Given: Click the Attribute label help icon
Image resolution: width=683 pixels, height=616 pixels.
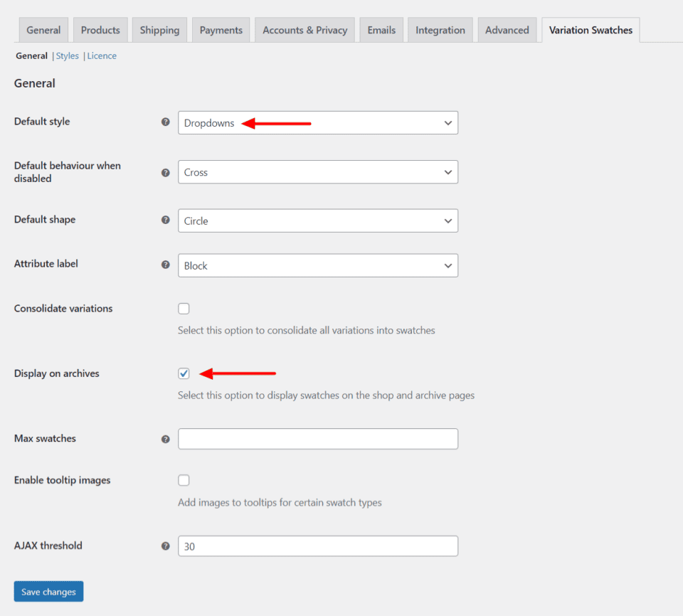Looking at the screenshot, I should 165,264.
